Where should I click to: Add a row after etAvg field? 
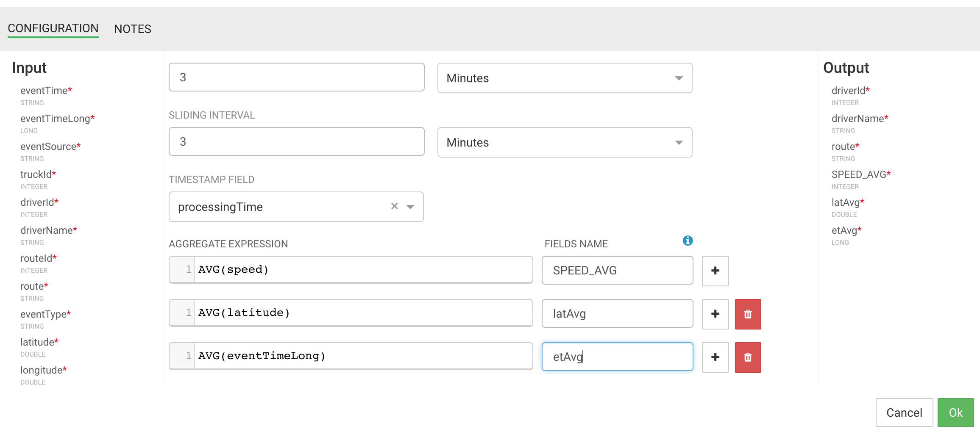(715, 357)
